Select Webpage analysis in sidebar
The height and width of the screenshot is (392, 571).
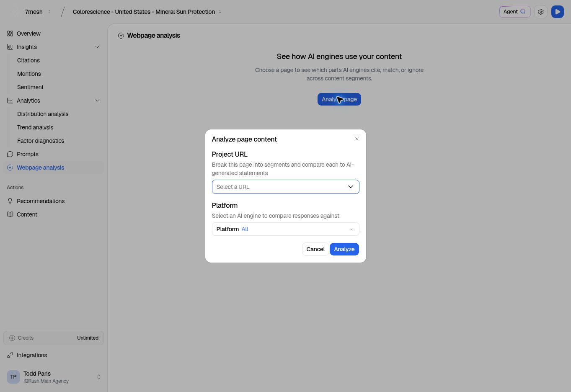coord(54,168)
